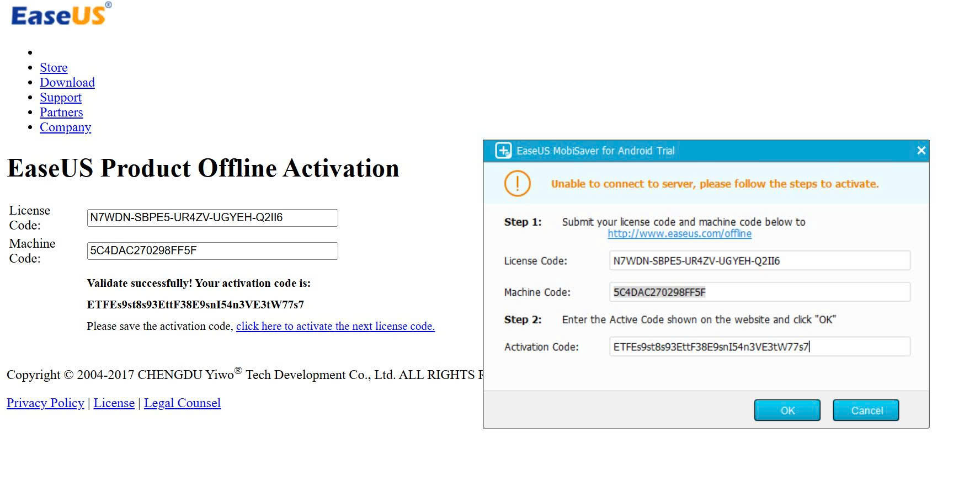Click the orange warning exclamation icon

coord(517,184)
